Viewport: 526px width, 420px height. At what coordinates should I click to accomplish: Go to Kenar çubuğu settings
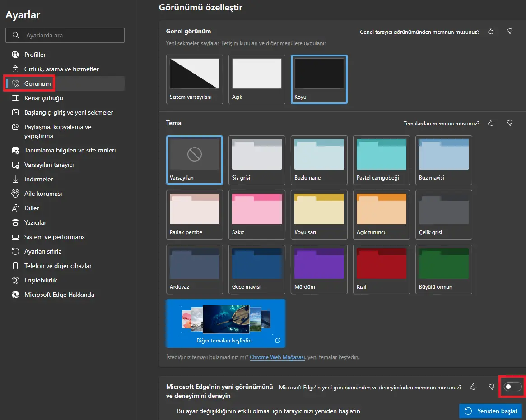[x=65, y=98]
